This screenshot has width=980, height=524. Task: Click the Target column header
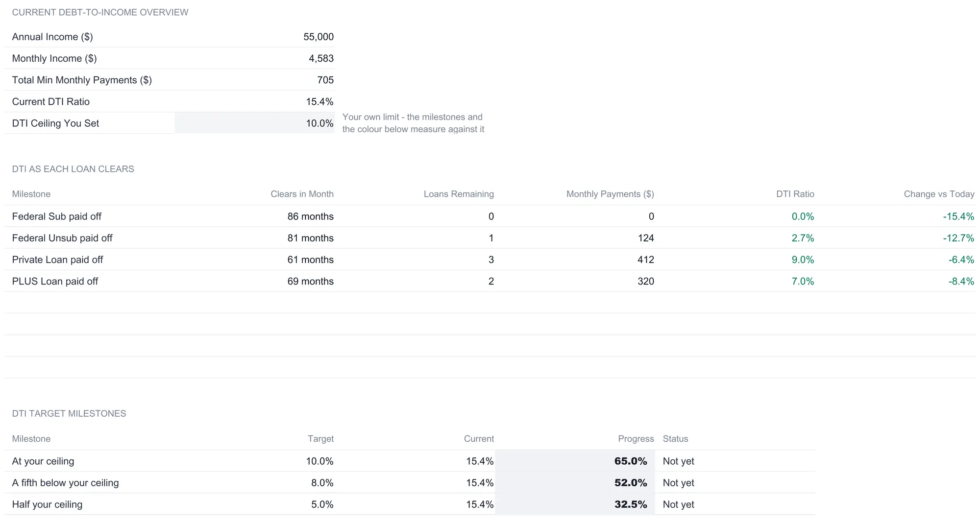320,439
